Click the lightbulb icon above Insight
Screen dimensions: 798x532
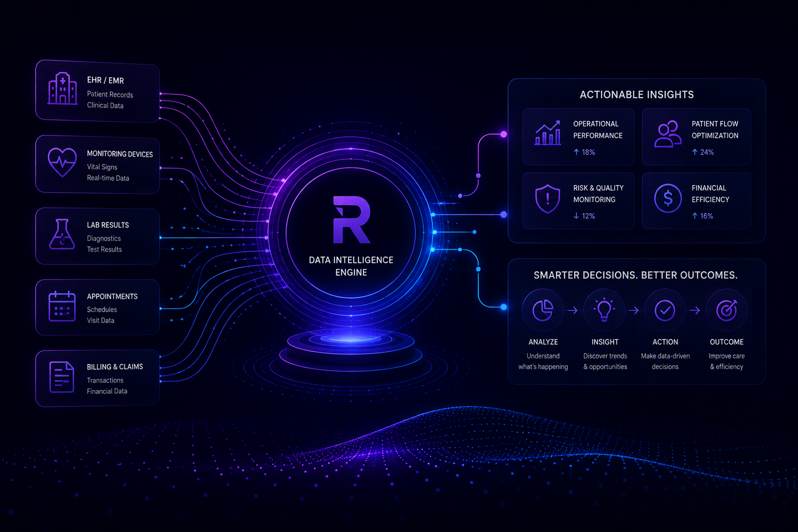click(604, 310)
